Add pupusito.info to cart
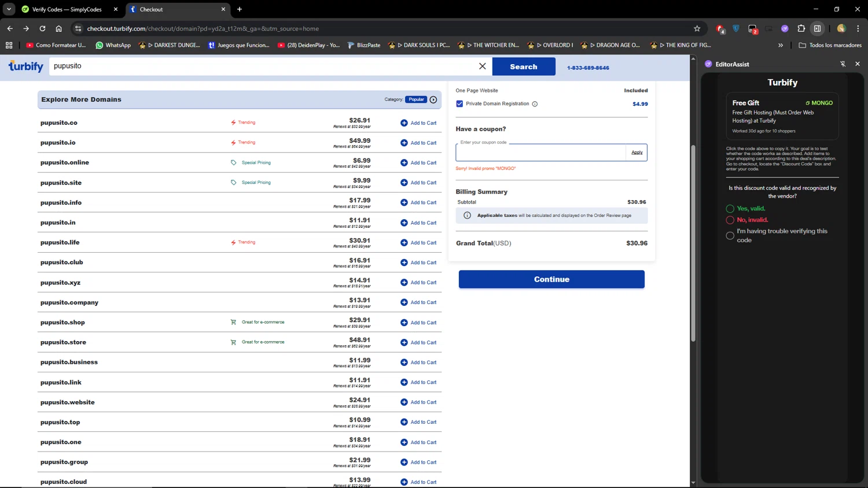This screenshot has width=868, height=488. pyautogui.click(x=418, y=203)
